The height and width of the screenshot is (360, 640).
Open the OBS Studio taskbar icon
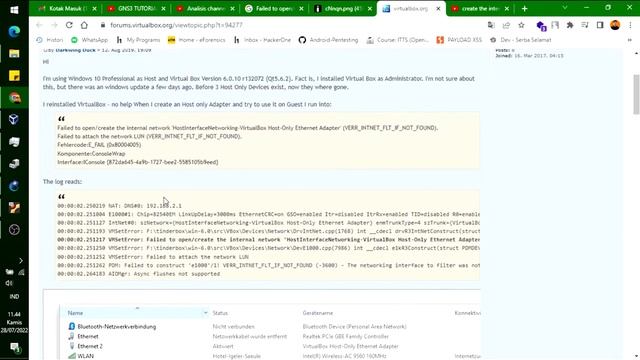click(14, 230)
